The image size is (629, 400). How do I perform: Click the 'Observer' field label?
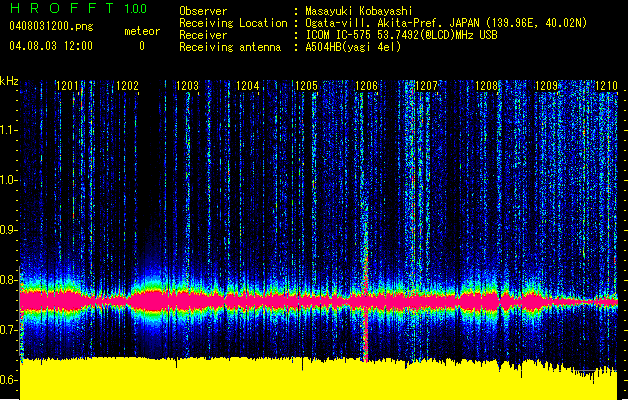pyautogui.click(x=203, y=11)
